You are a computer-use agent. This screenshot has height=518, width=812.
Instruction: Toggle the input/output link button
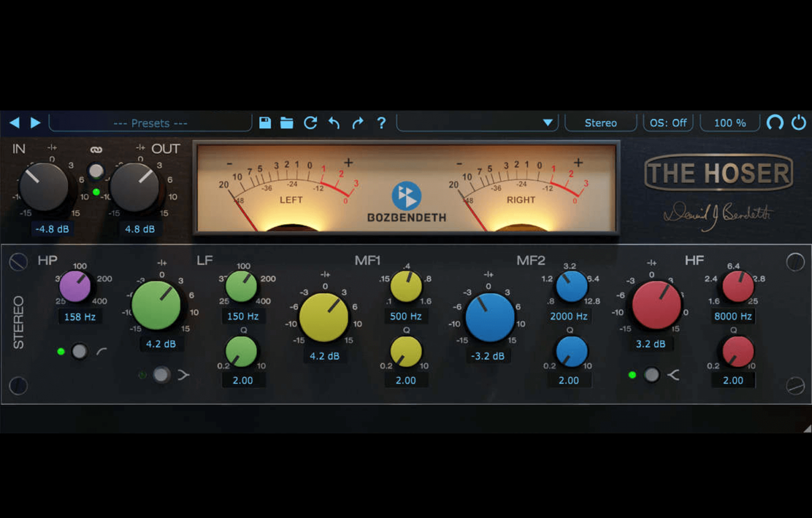pyautogui.click(x=96, y=170)
